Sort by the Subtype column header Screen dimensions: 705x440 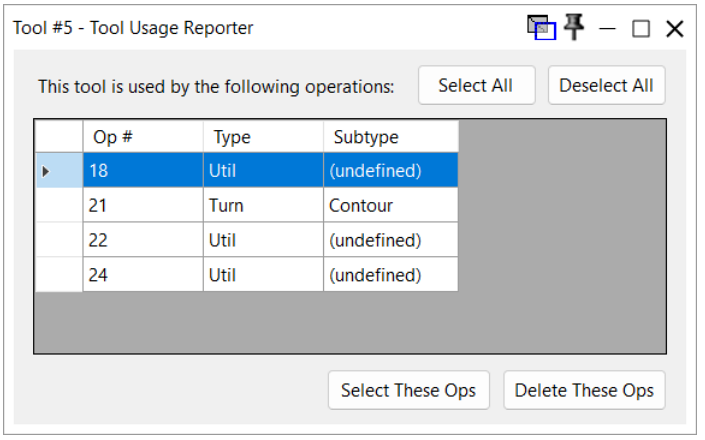[391, 137]
